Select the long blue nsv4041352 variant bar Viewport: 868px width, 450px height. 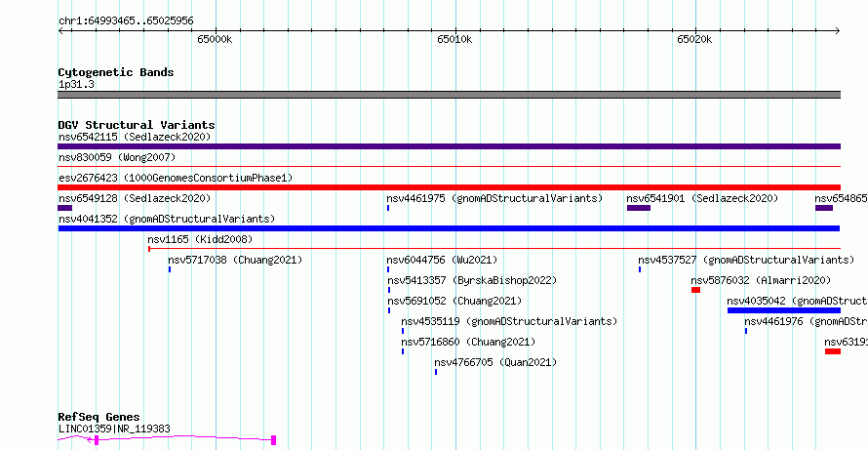[449, 228]
